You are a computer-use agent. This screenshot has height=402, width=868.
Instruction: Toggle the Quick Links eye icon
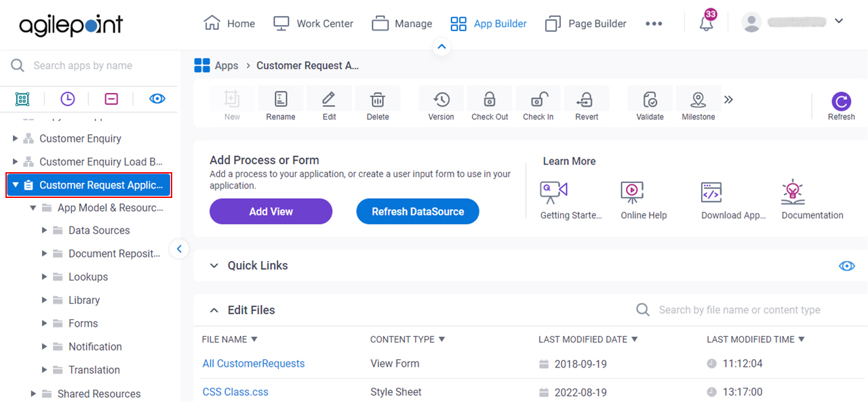point(847,266)
